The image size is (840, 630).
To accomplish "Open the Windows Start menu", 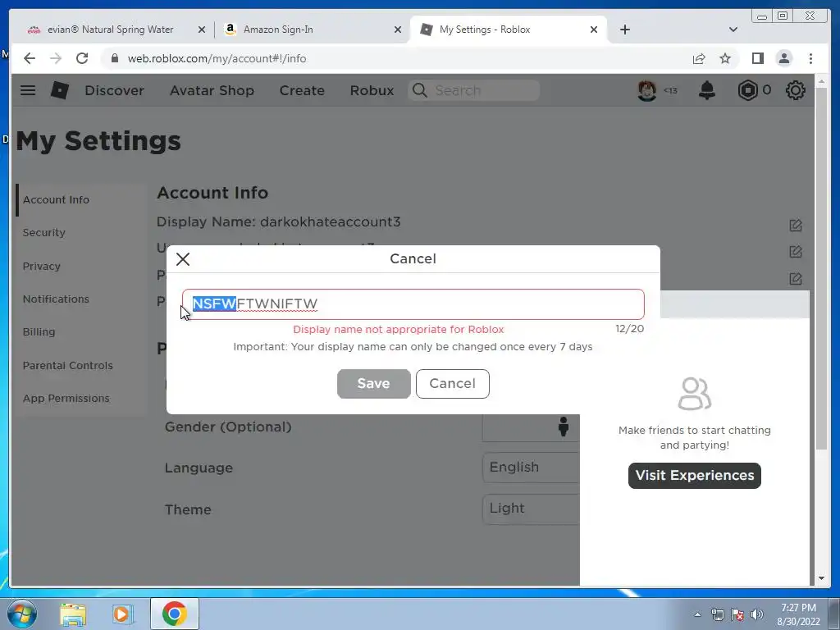I will click(21, 614).
